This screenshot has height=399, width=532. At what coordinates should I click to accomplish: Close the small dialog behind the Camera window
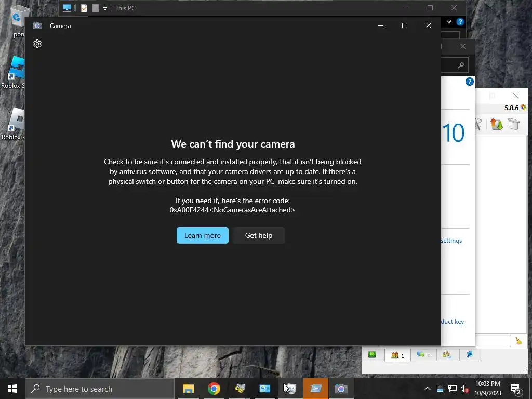pyautogui.click(x=463, y=46)
